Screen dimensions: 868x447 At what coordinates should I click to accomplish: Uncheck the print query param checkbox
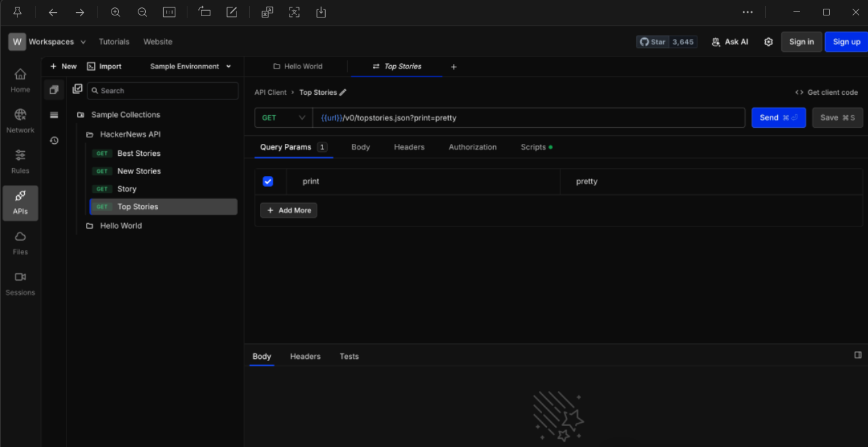(x=267, y=181)
